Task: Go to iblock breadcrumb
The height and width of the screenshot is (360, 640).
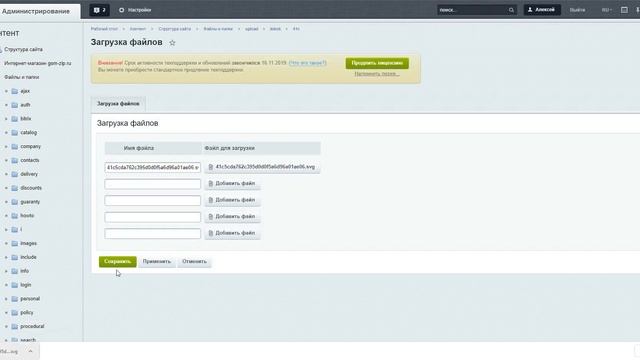Action: (275, 29)
